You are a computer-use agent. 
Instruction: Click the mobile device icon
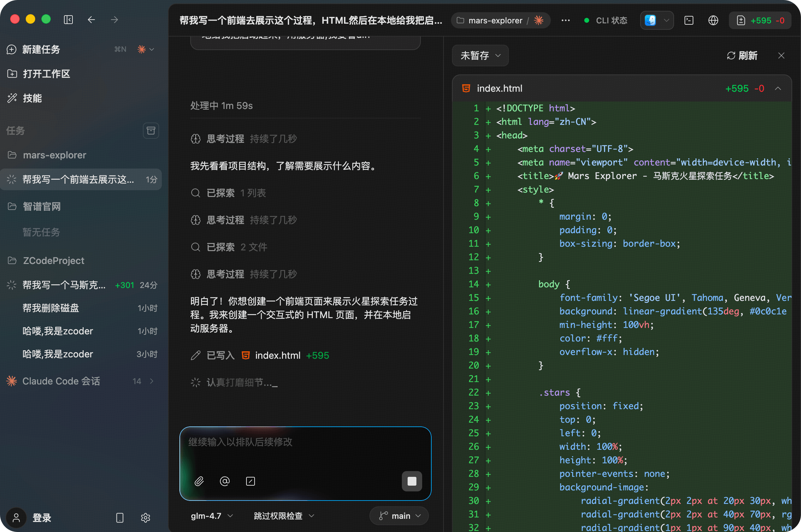(x=120, y=517)
